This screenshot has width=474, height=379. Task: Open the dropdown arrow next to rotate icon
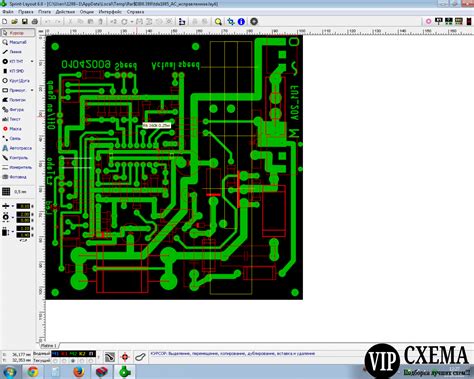point(132,22)
